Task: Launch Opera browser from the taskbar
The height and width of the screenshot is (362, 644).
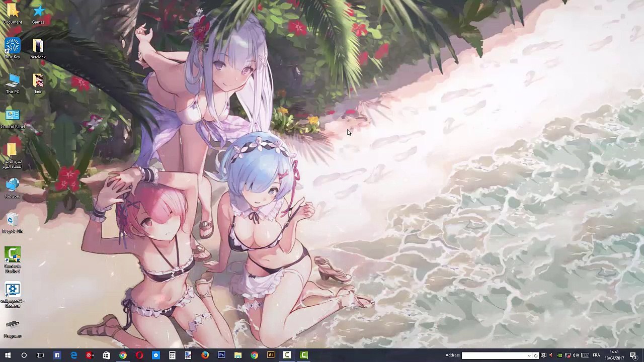Action: coord(139,355)
